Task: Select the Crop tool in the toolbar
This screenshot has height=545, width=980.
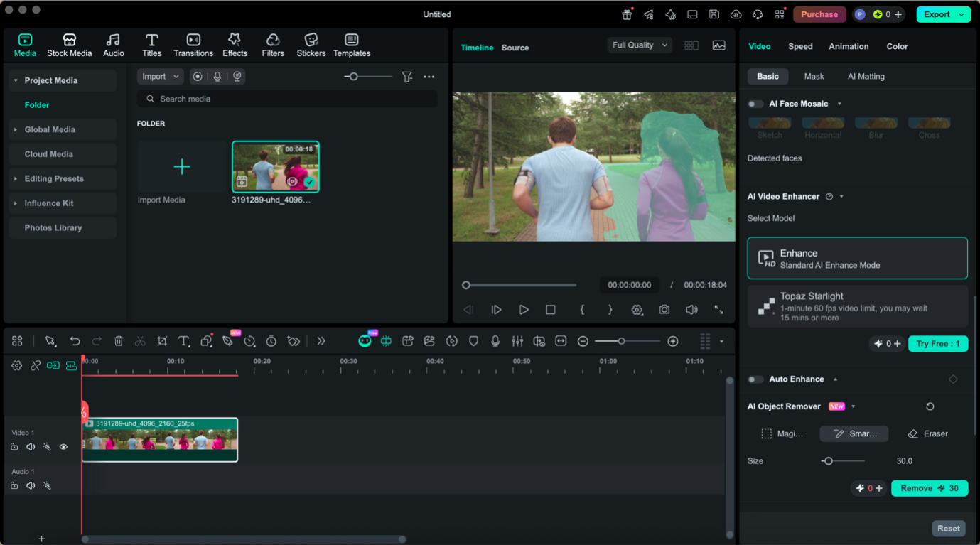Action: (162, 341)
